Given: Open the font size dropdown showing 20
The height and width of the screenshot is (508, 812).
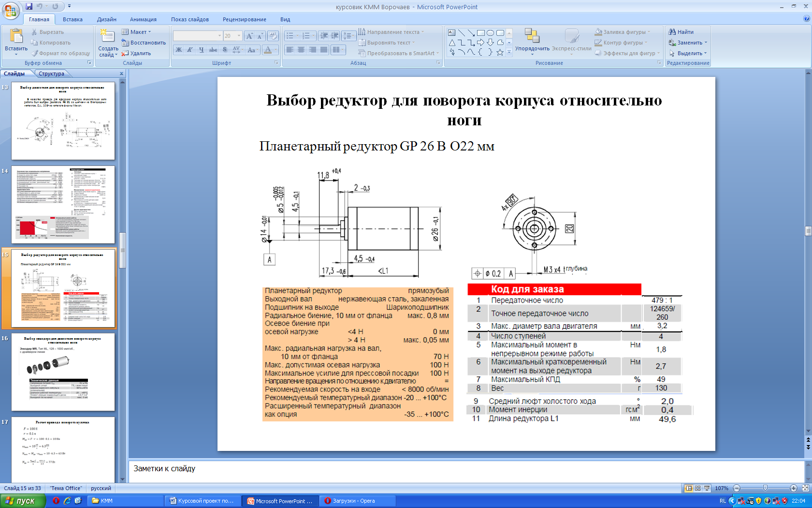Looking at the screenshot, I should (x=232, y=36).
